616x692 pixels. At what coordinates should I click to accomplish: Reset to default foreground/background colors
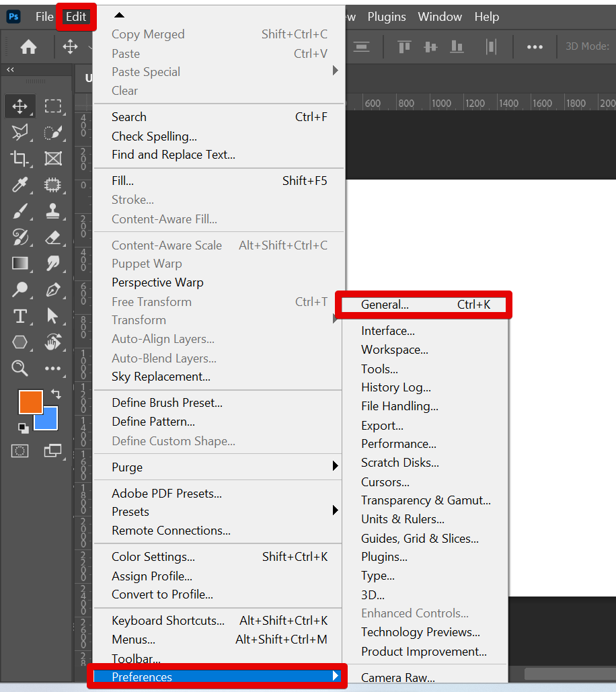pos(24,428)
